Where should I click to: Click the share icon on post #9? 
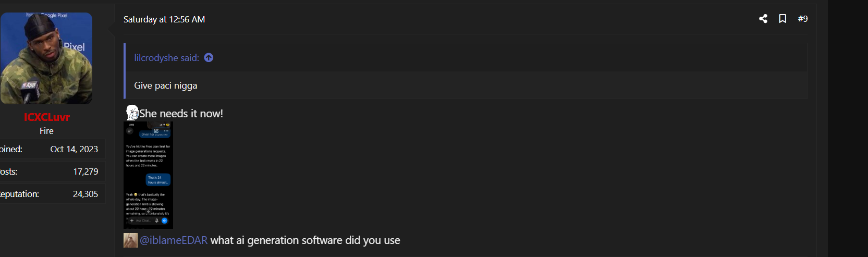coord(763,19)
